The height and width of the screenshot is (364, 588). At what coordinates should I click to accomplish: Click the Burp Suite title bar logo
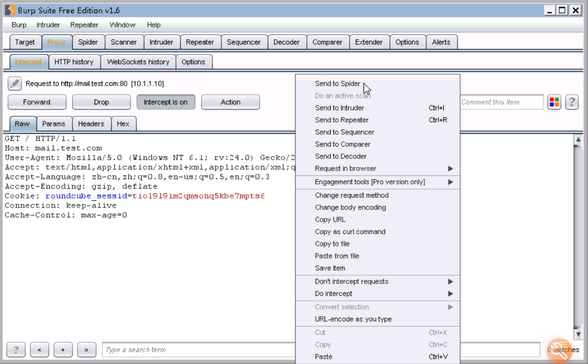tap(10, 10)
